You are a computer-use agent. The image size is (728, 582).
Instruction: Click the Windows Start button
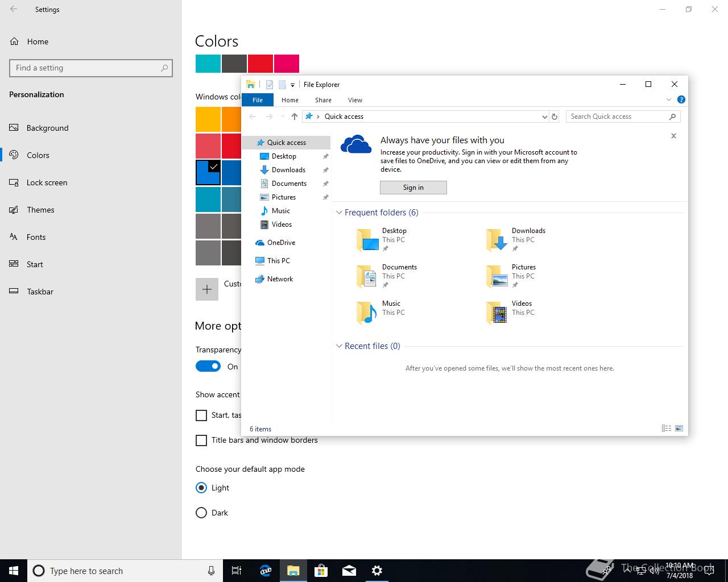pos(14,571)
